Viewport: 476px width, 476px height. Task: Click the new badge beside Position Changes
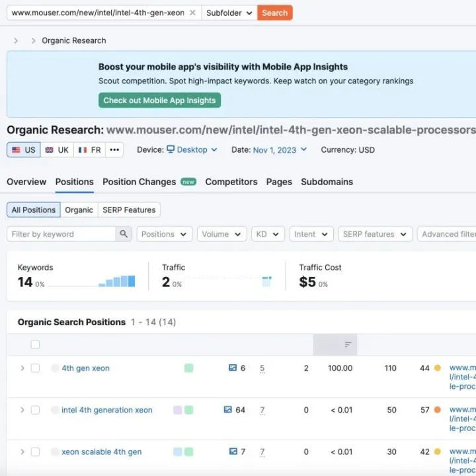(188, 182)
